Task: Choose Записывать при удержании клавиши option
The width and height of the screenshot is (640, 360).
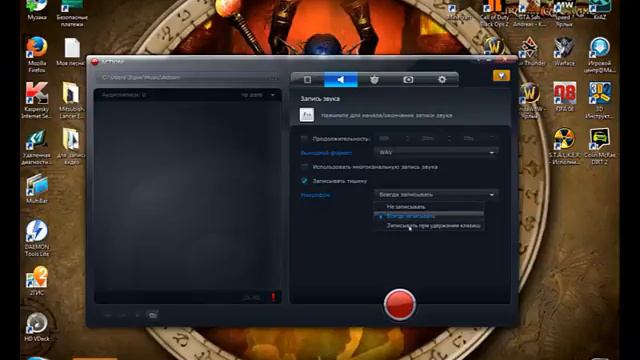Action: tap(429, 226)
